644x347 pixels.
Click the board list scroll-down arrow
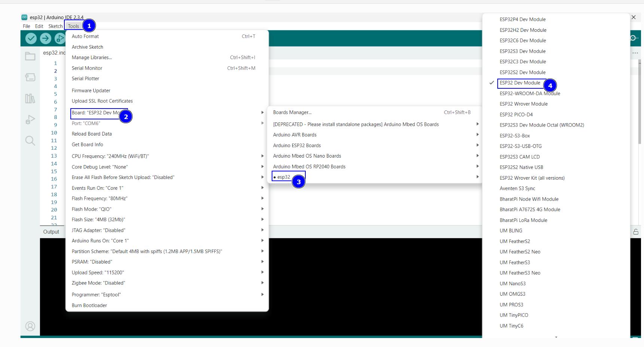tap(556, 337)
